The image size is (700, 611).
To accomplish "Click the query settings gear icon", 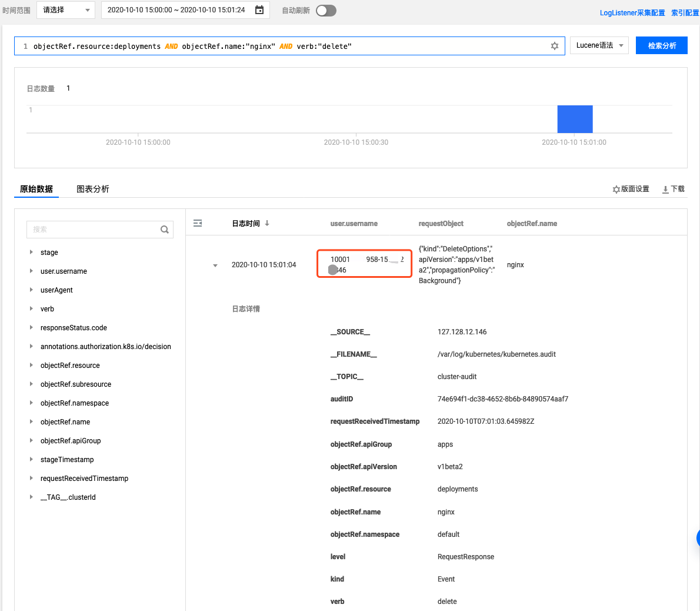I will click(554, 46).
